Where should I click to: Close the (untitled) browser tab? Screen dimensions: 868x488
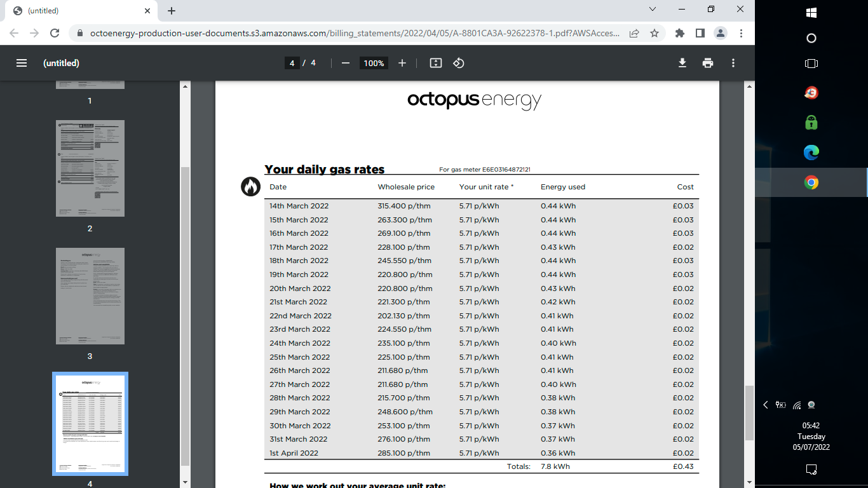pyautogui.click(x=147, y=11)
